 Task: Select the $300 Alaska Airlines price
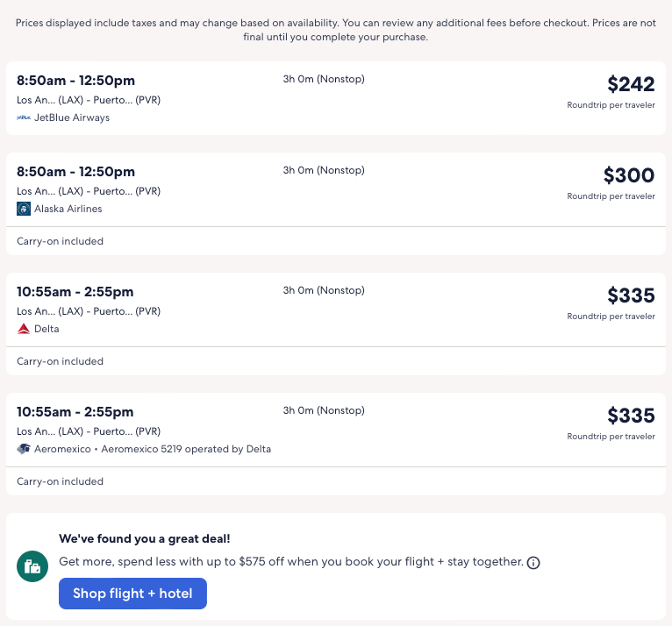click(629, 175)
